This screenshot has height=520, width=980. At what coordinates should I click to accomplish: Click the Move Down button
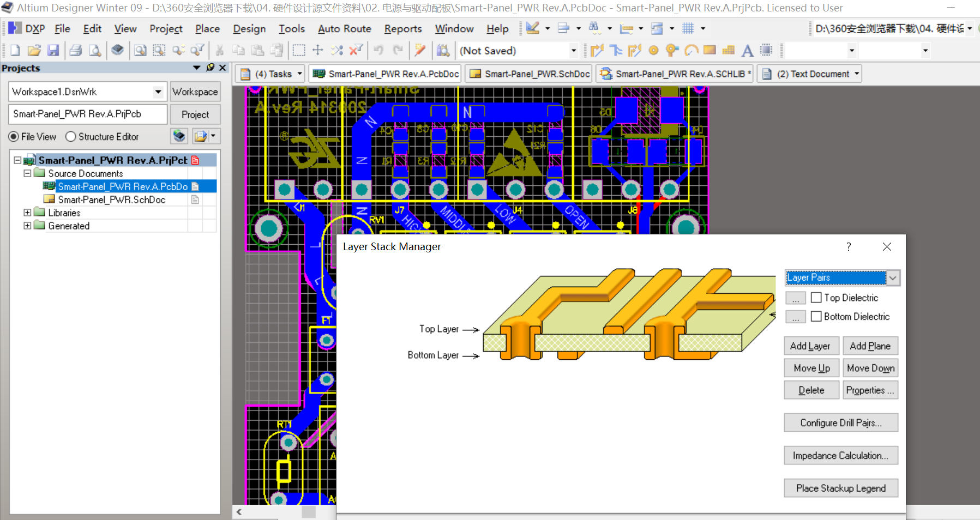870,368
